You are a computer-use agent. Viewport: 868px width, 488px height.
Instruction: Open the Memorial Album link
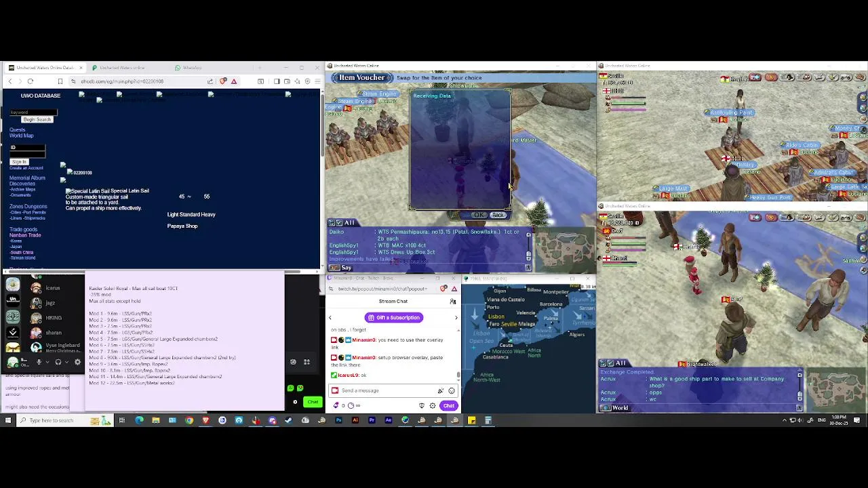tap(27, 178)
